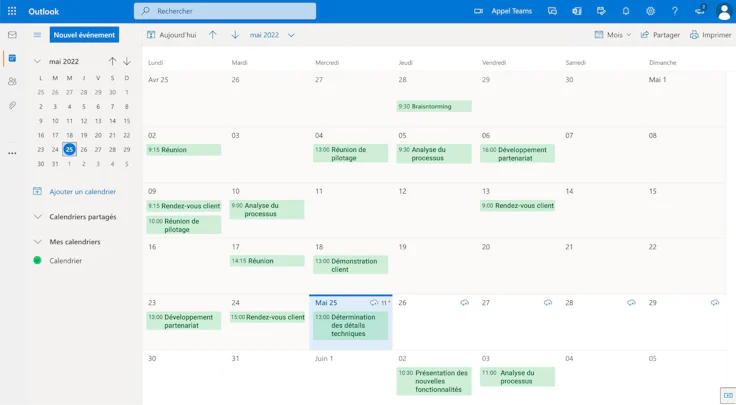The height and width of the screenshot is (405, 736).
Task: Click weather icon on day 27
Action: (x=548, y=303)
